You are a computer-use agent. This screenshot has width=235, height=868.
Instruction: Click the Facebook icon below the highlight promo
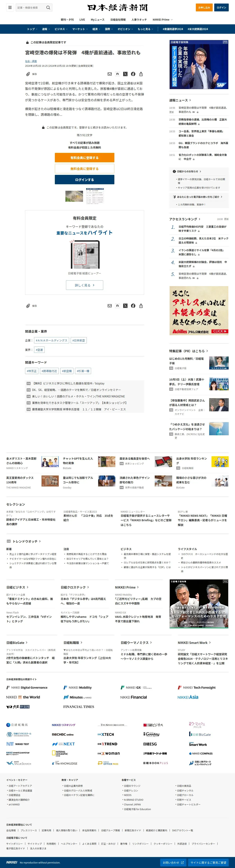click(x=133, y=306)
